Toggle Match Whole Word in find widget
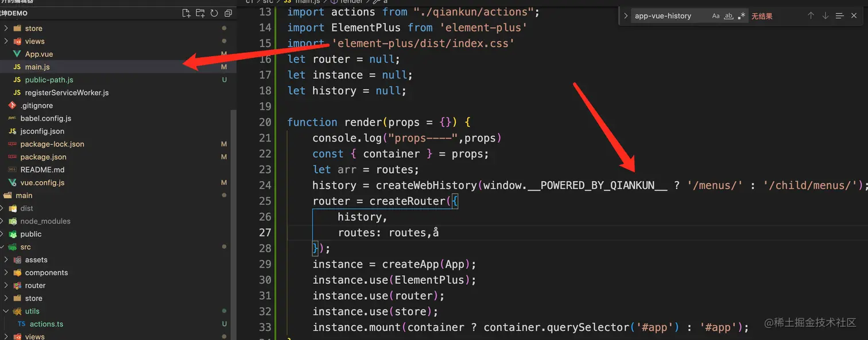868x340 pixels. [x=728, y=16]
